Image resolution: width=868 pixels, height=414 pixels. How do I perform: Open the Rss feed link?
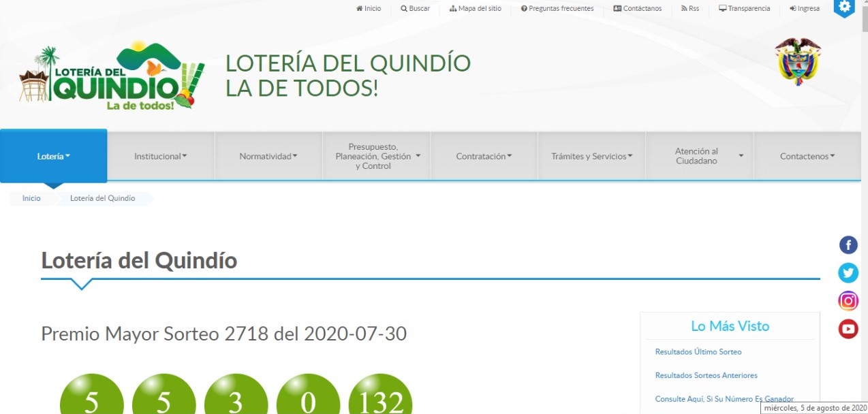690,9
